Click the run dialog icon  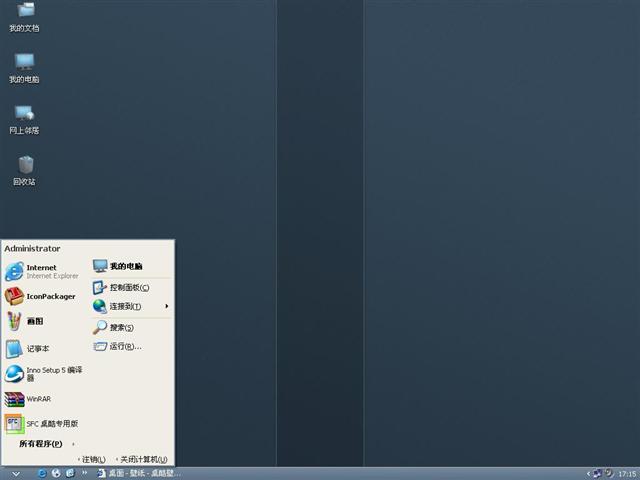[x=100, y=347]
